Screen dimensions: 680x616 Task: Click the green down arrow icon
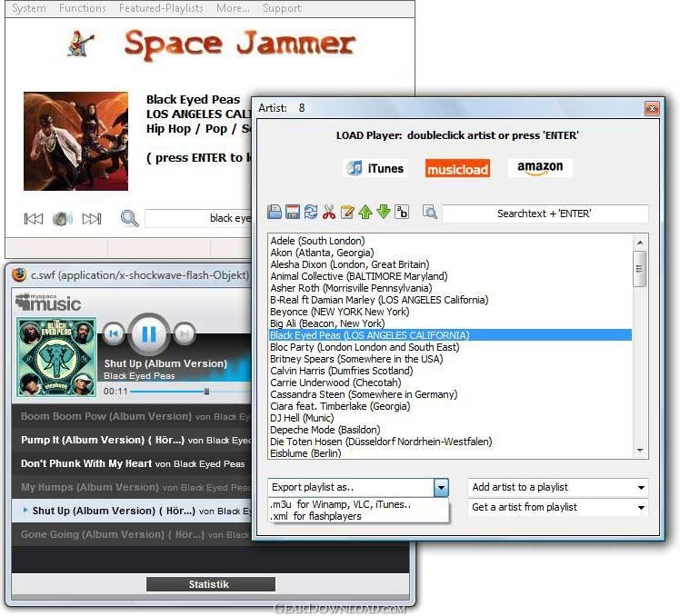point(384,212)
